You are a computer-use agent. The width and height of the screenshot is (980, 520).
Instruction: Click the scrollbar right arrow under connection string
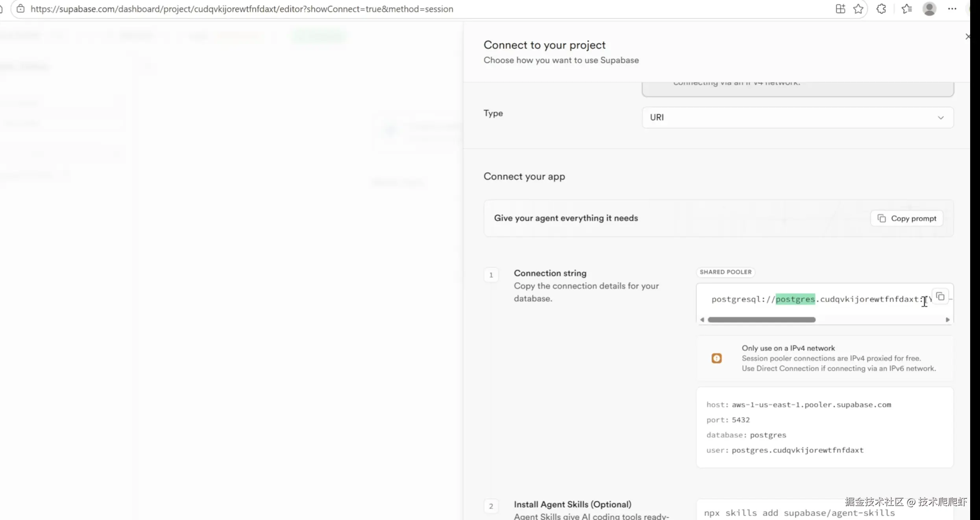(x=947, y=320)
